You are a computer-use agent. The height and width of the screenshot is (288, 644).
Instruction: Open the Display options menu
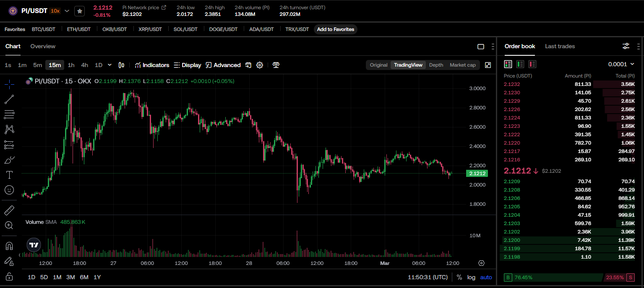188,65
